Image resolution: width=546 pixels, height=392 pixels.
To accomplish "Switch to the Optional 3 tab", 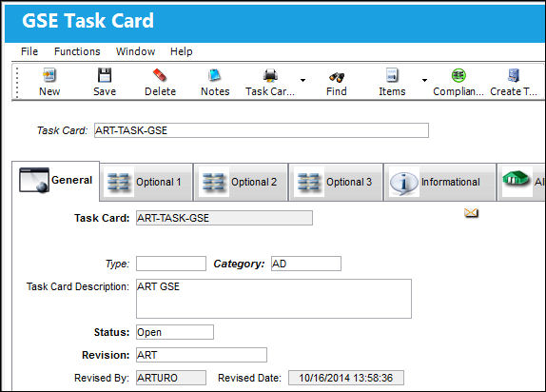I will click(336, 182).
